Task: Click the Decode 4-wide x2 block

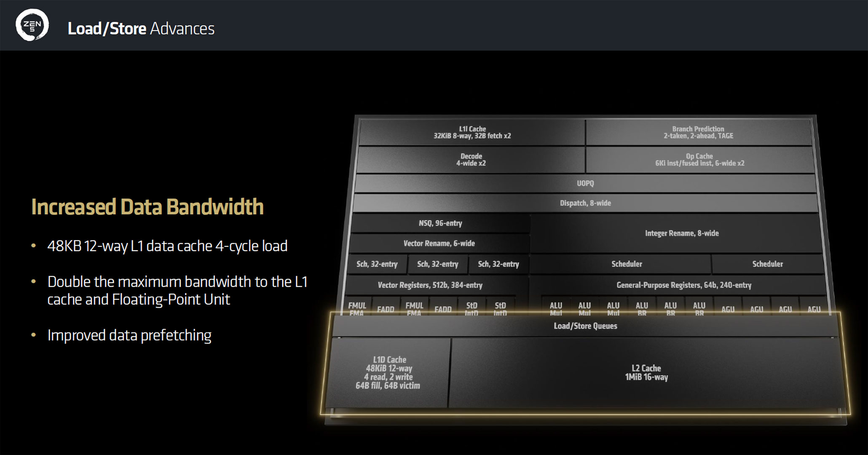Action: [x=471, y=160]
